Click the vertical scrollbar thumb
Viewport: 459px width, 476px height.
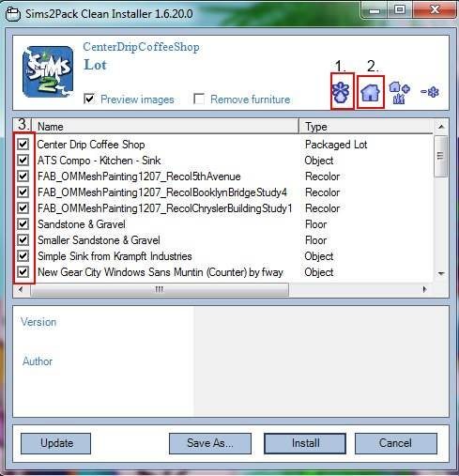click(x=441, y=156)
